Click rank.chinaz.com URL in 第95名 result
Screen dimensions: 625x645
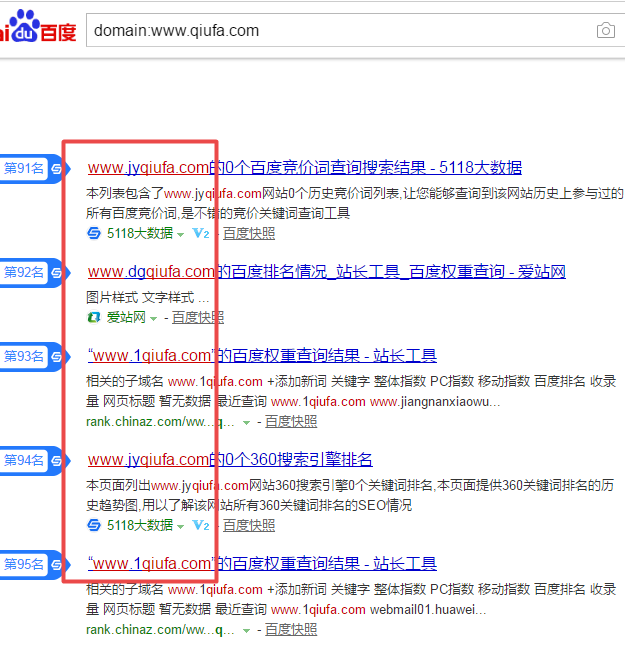[160, 630]
